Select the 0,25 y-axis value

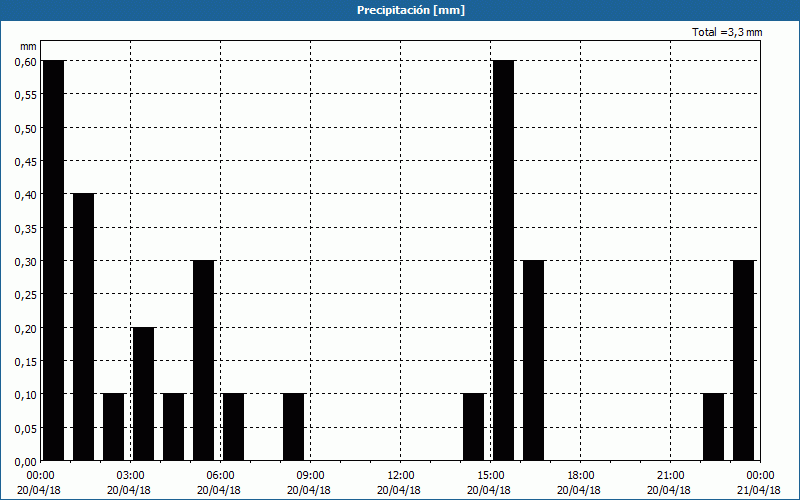coord(26,295)
